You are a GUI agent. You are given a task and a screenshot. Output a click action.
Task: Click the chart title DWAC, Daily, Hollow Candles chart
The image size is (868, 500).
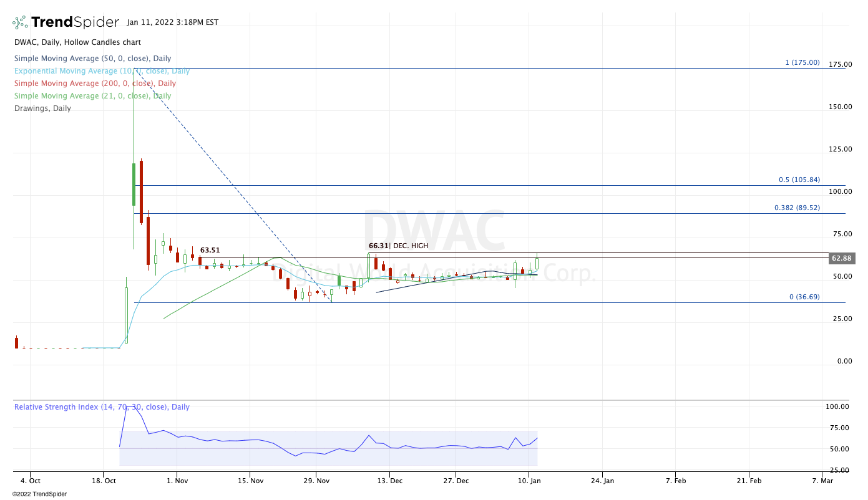coord(77,42)
